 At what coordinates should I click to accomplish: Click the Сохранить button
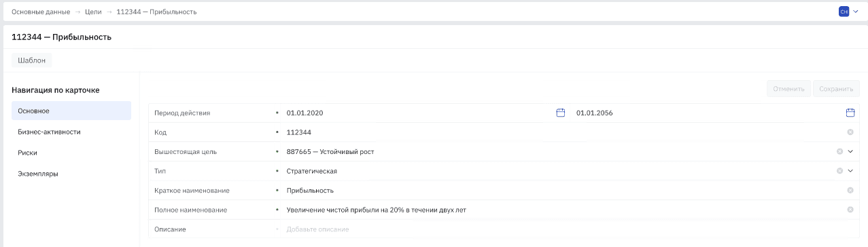836,89
